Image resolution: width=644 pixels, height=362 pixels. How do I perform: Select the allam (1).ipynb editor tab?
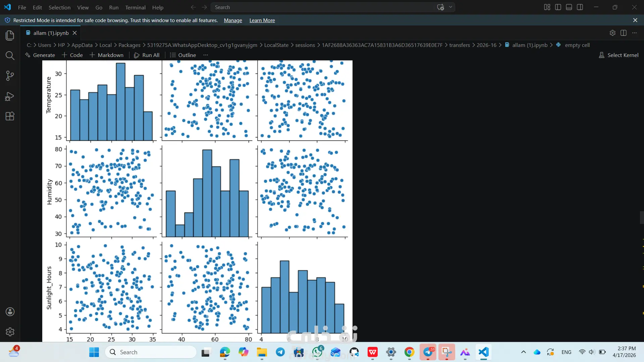51,33
